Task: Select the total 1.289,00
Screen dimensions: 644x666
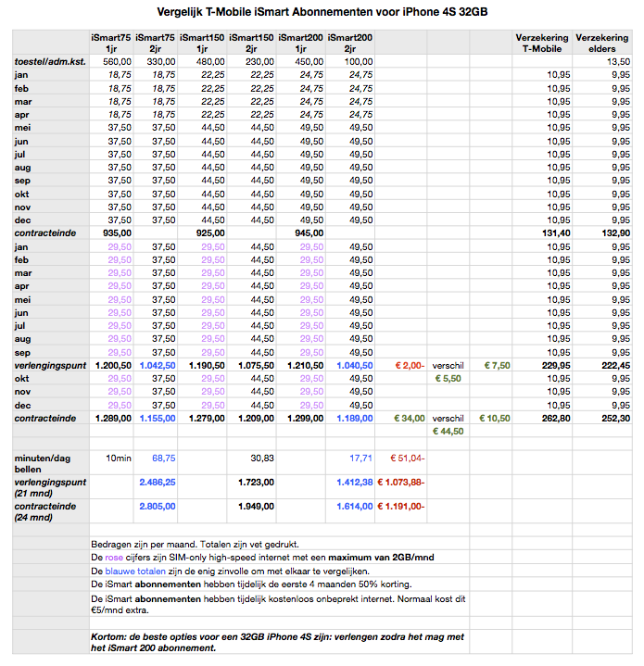Action: click(x=113, y=419)
